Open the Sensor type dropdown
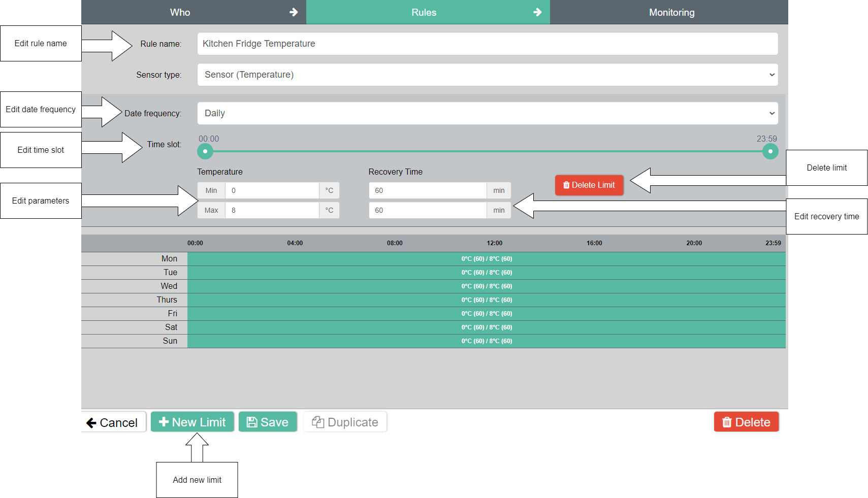 487,75
